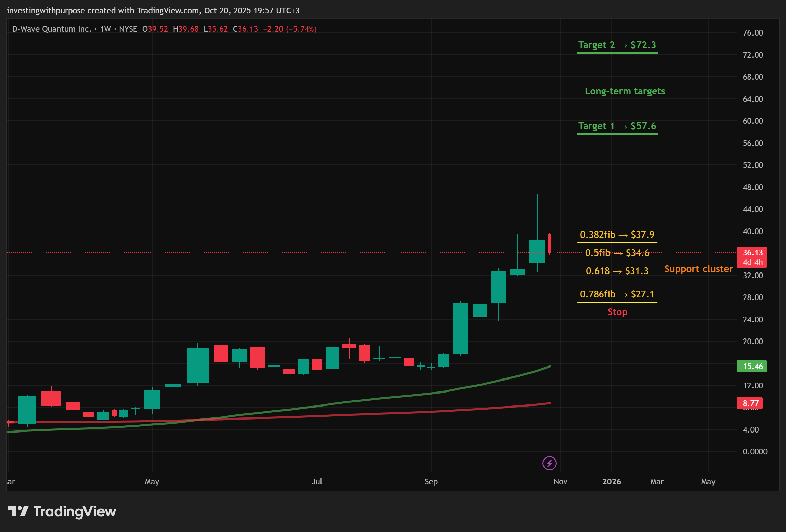The image size is (786, 532).
Task: Click the D-Wave Quantum Inc. symbol title
Action: [52, 29]
